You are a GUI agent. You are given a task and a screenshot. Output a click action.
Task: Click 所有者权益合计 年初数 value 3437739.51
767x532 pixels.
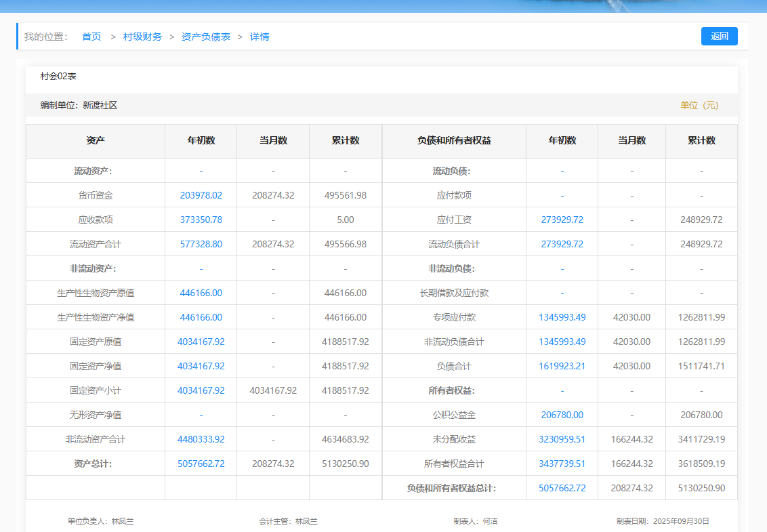(562, 464)
